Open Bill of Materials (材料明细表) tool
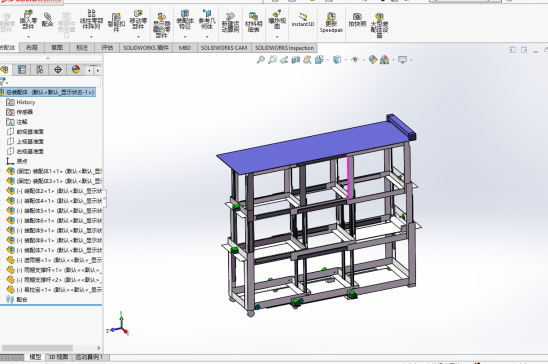Image resolution: width=548 pixels, height=364 pixels. (x=253, y=16)
